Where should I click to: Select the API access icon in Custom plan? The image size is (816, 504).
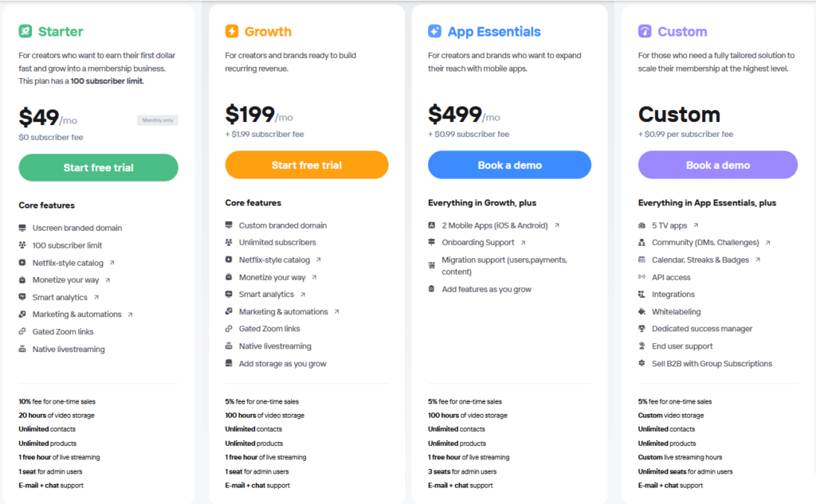642,276
